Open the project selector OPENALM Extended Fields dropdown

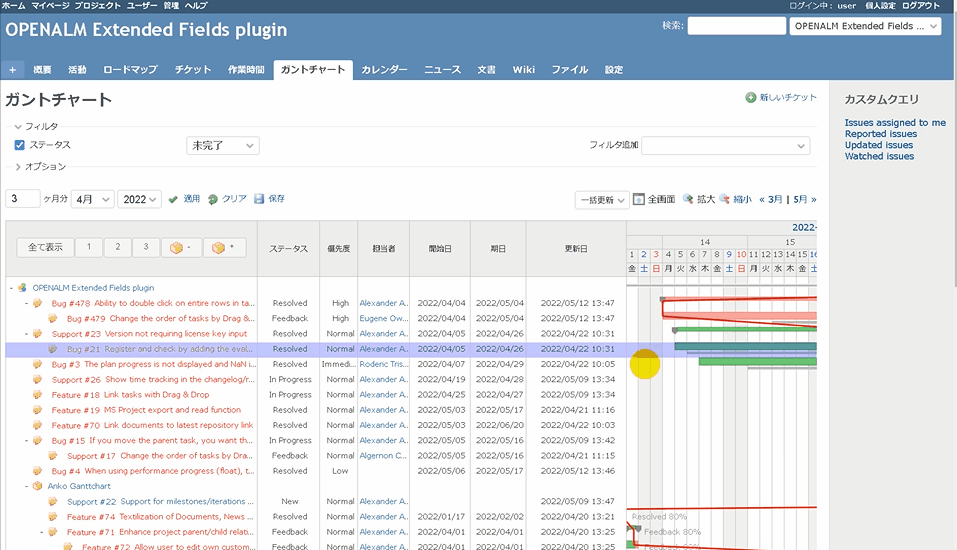(865, 26)
